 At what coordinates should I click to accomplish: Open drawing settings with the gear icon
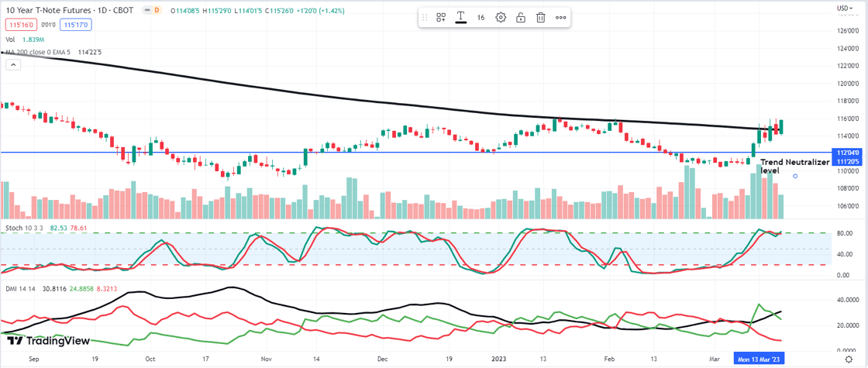tap(501, 18)
